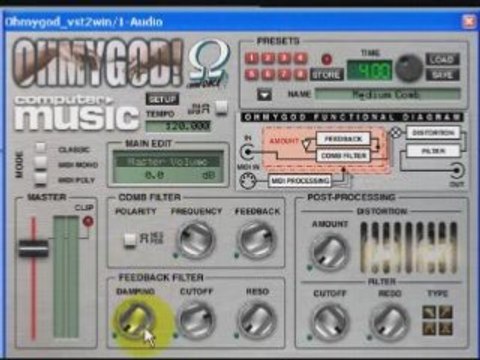Click the Omega logo icon
The height and width of the screenshot is (360, 480).
[209, 63]
